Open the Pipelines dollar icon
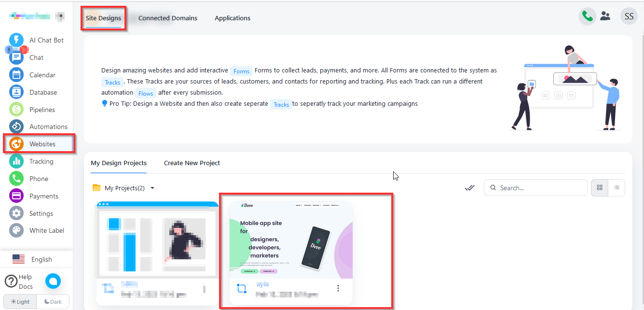 click(16, 110)
